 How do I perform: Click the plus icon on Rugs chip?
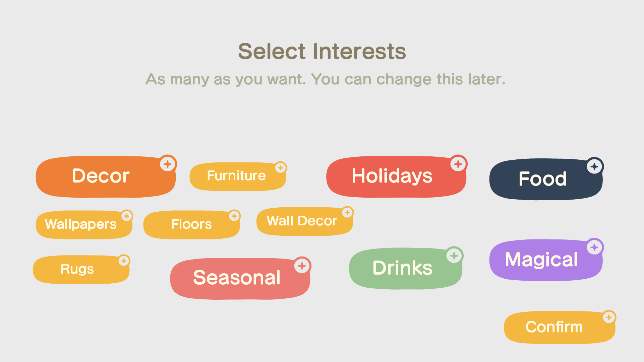(x=124, y=261)
